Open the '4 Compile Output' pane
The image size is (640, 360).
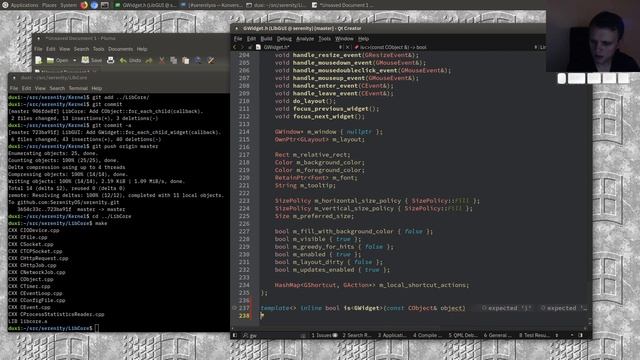(x=427, y=335)
